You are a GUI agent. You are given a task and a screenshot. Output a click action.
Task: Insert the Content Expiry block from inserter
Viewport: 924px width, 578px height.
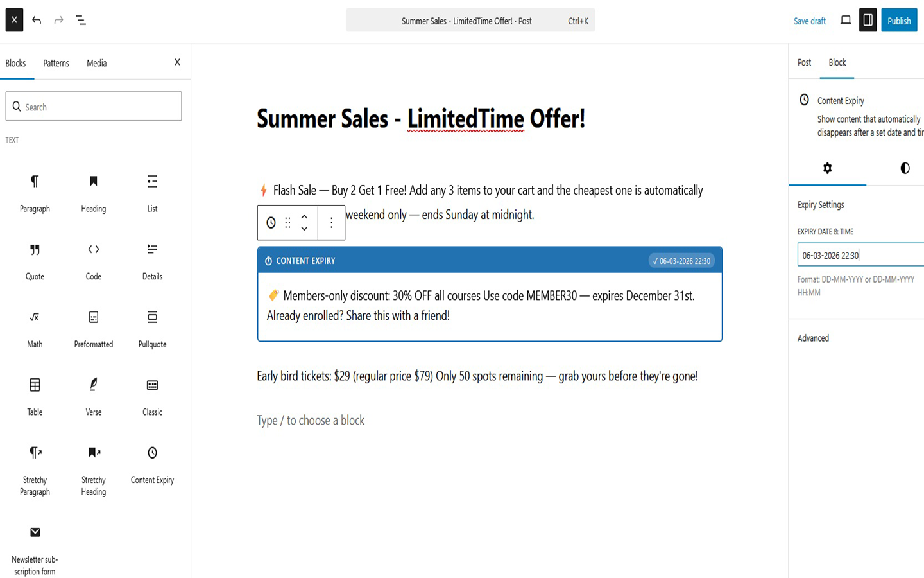point(151,464)
